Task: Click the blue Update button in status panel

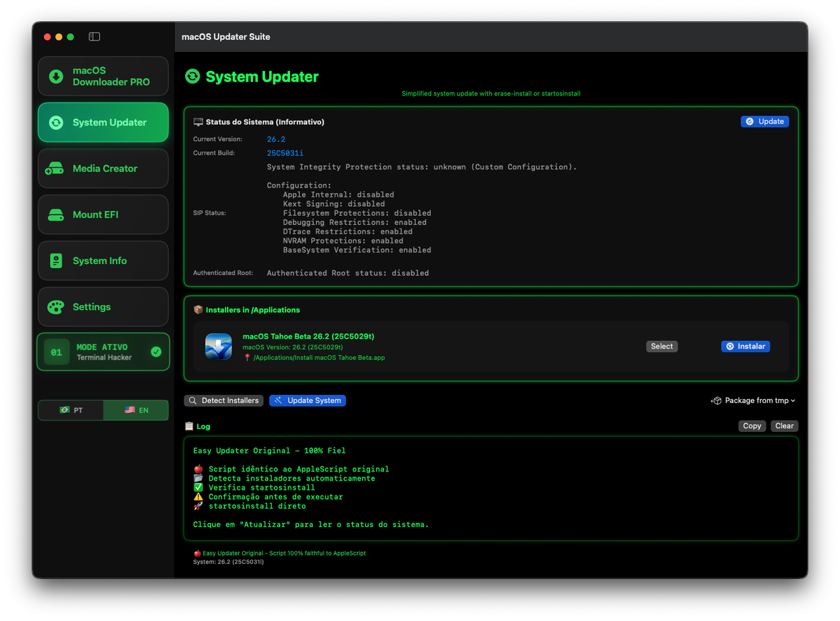Action: point(765,121)
